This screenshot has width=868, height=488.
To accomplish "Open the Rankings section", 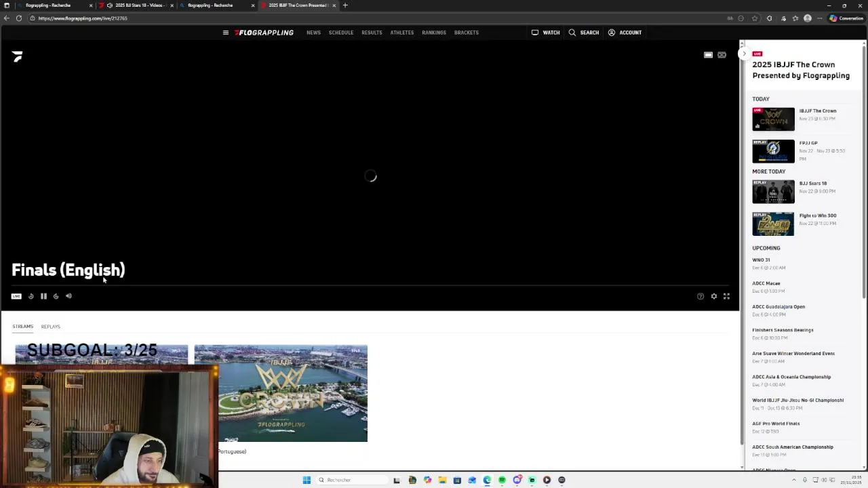I will coord(434,33).
